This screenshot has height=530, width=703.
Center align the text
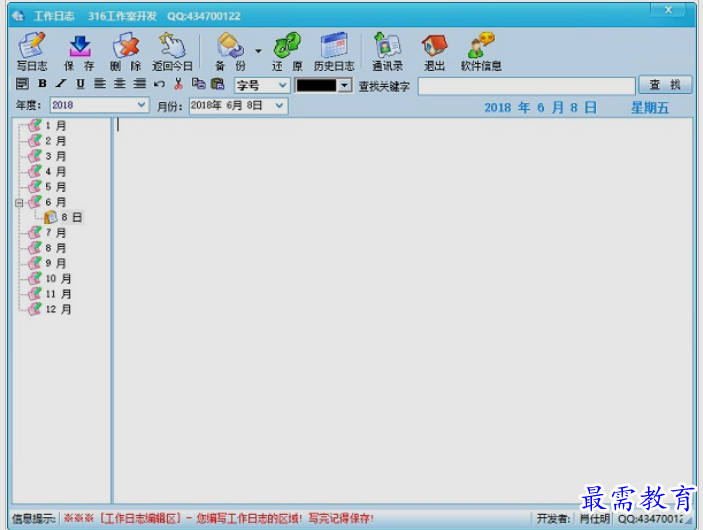(x=120, y=83)
